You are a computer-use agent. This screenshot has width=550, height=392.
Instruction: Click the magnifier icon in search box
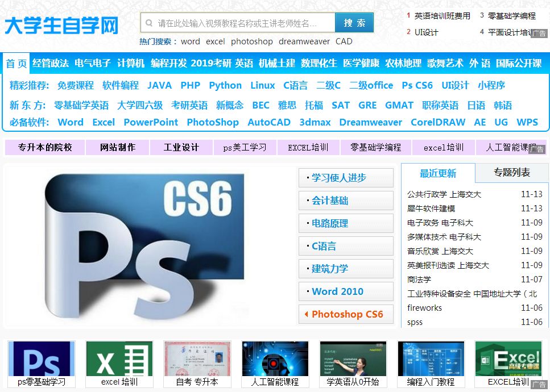click(x=148, y=23)
